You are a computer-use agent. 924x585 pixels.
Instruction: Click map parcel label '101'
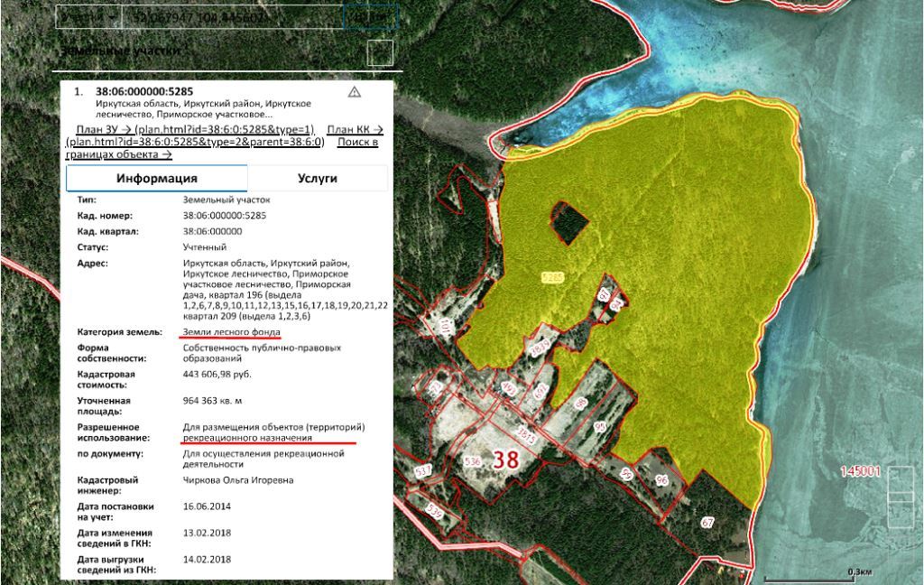(x=444, y=327)
